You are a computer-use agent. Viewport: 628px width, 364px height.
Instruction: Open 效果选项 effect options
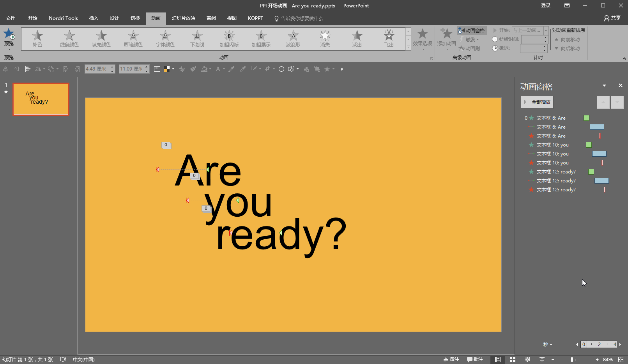[x=423, y=39]
